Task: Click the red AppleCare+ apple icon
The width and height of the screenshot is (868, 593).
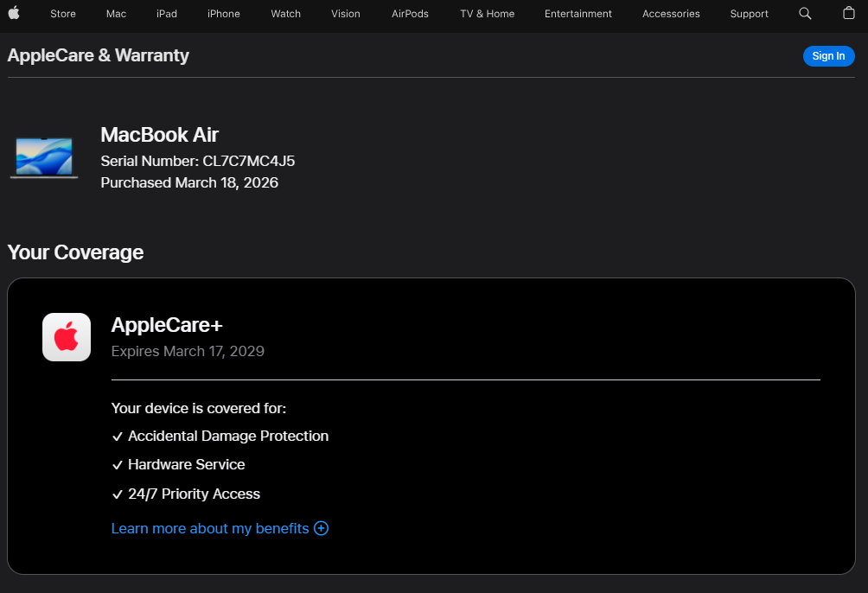Action: click(67, 337)
